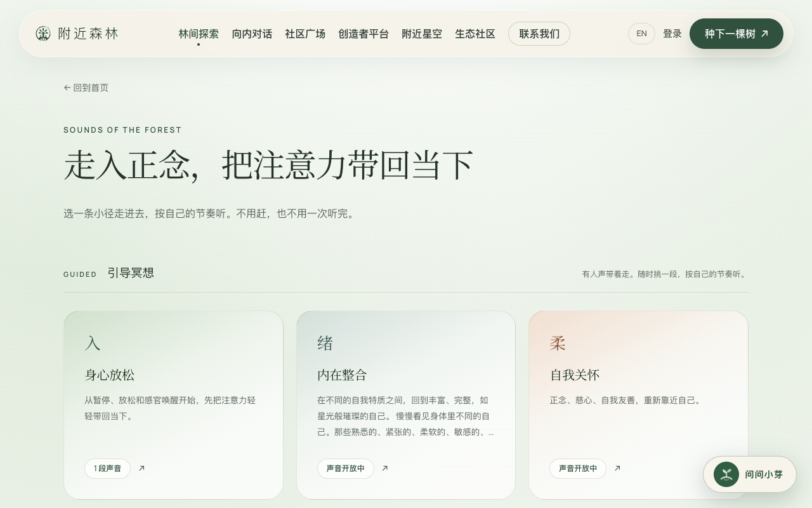812x508 pixels.
Task: Click the arrow icon beside 1段声音
Action: [x=141, y=468]
